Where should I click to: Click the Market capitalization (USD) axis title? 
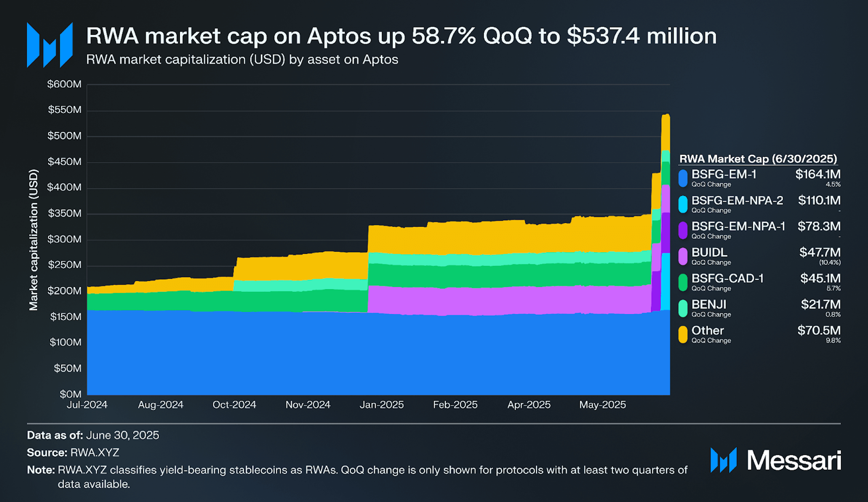[33, 240]
